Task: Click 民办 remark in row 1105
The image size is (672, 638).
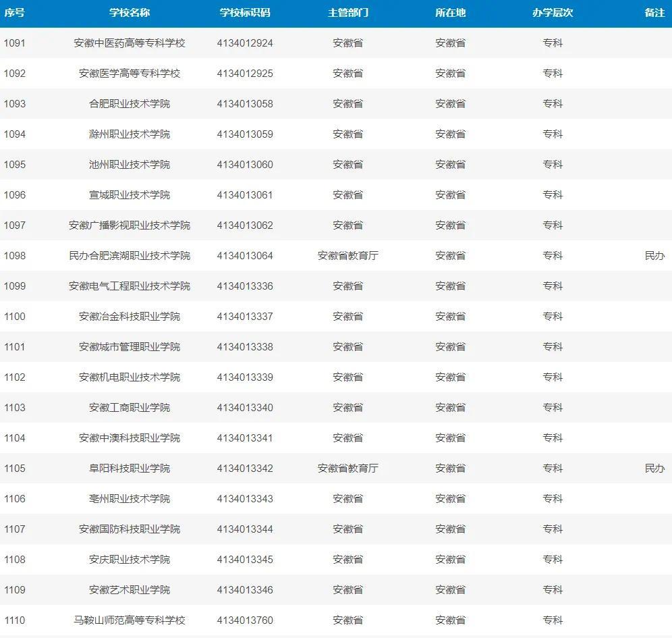Action: (654, 469)
